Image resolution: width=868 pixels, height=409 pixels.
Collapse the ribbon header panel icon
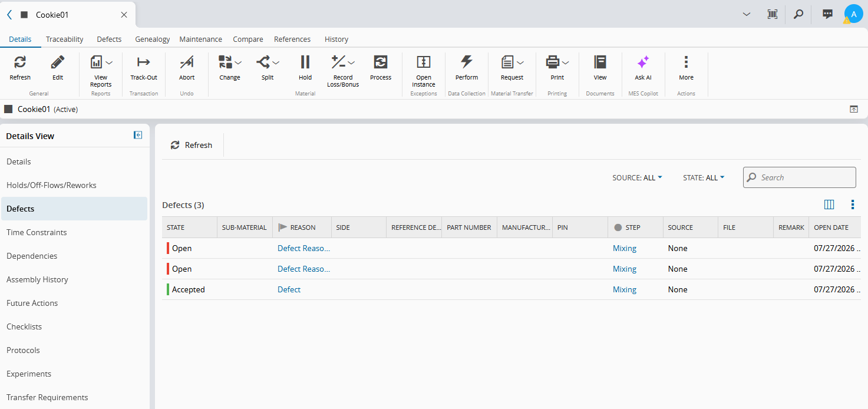point(854,109)
